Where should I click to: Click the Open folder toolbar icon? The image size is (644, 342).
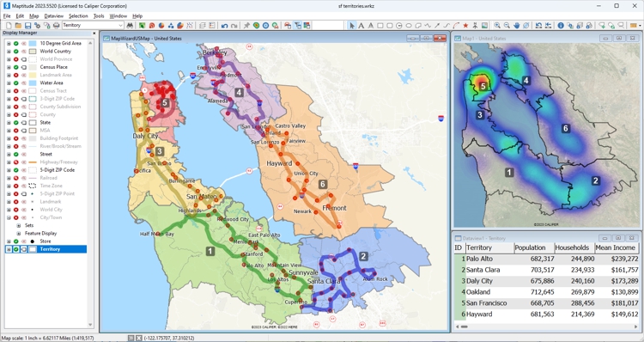[x=18, y=26]
